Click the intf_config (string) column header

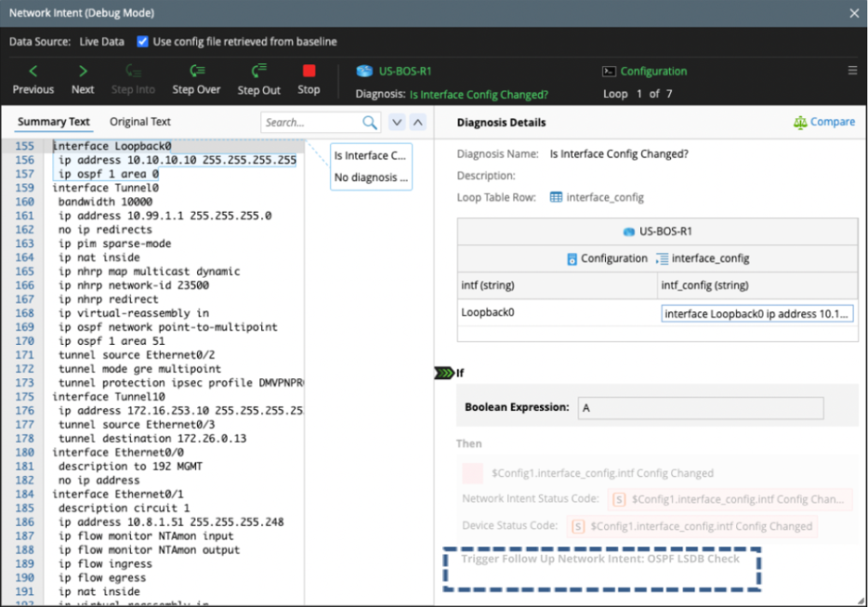(704, 285)
